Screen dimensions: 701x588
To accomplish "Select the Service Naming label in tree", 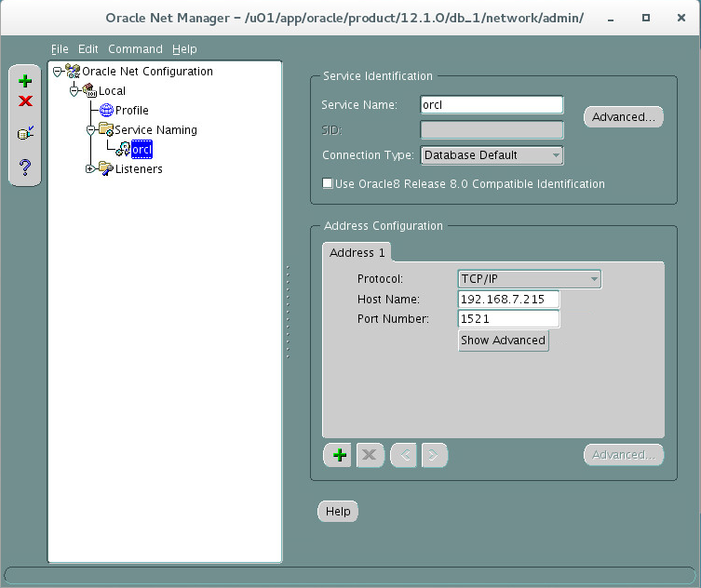I will [155, 130].
